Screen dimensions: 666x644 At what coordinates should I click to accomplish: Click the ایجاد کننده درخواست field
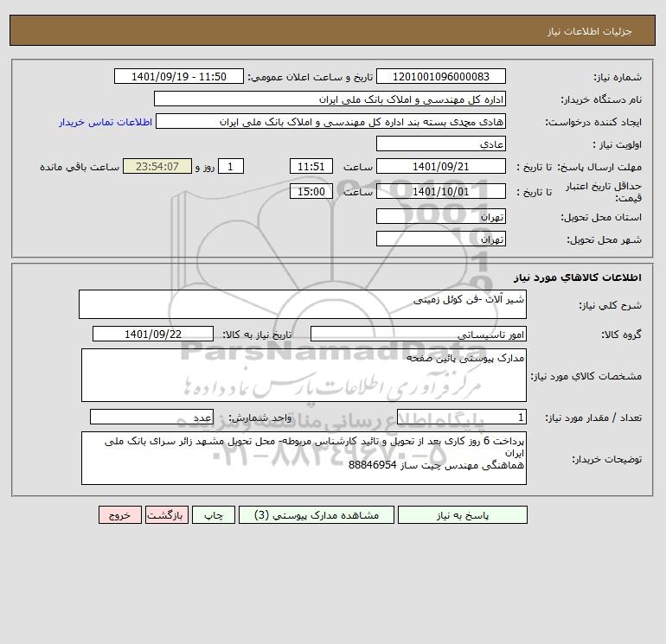331,121
